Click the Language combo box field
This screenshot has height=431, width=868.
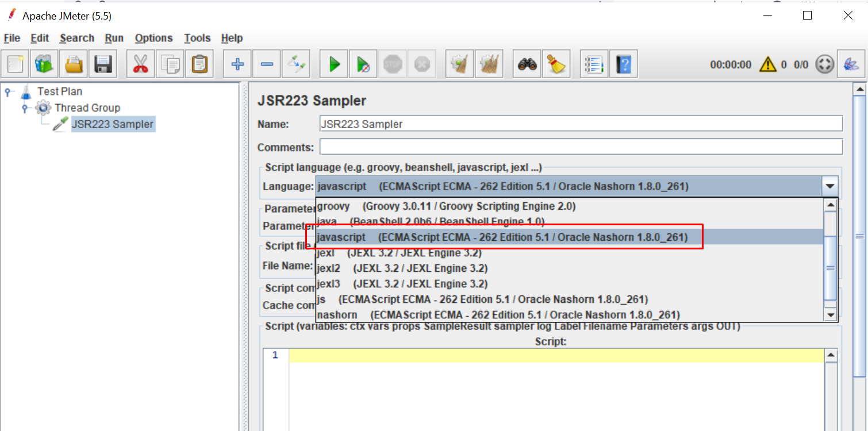pyautogui.click(x=569, y=186)
